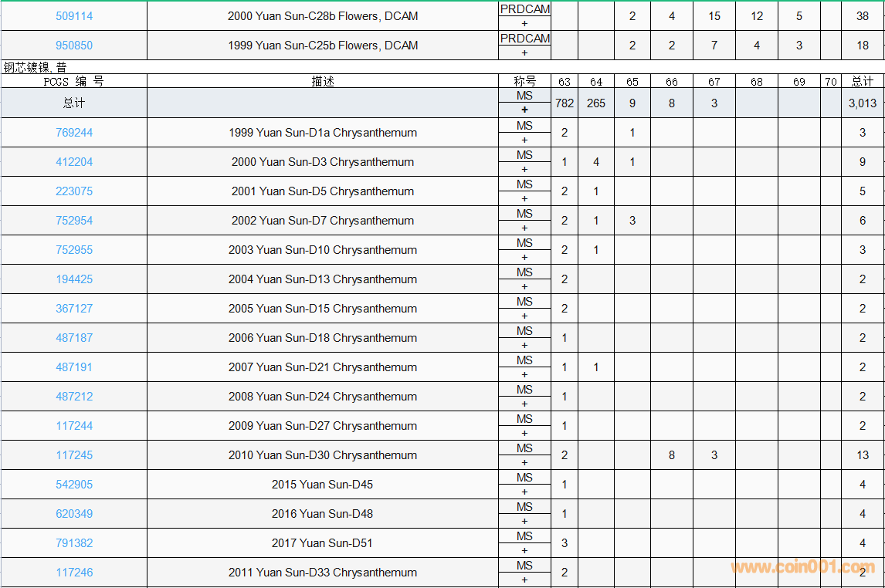885x588 pixels.
Task: Click the 3,013 grand total cell
Action: (863, 103)
